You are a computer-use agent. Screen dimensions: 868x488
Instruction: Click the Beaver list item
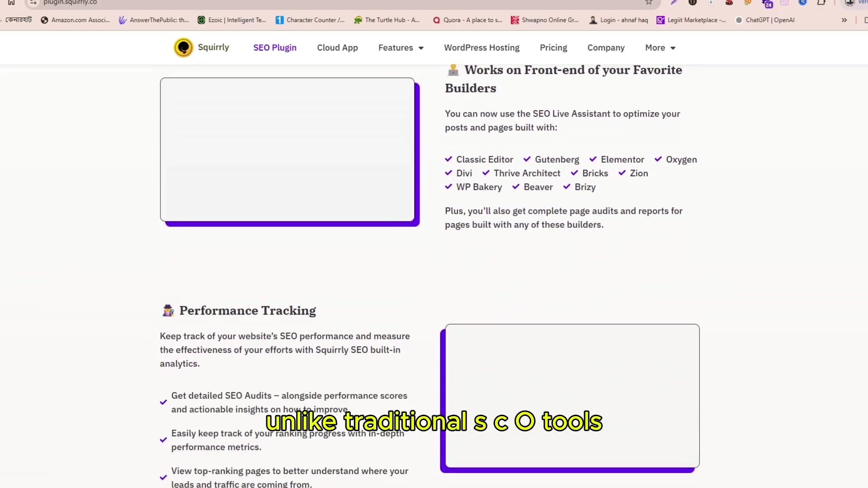(533, 187)
